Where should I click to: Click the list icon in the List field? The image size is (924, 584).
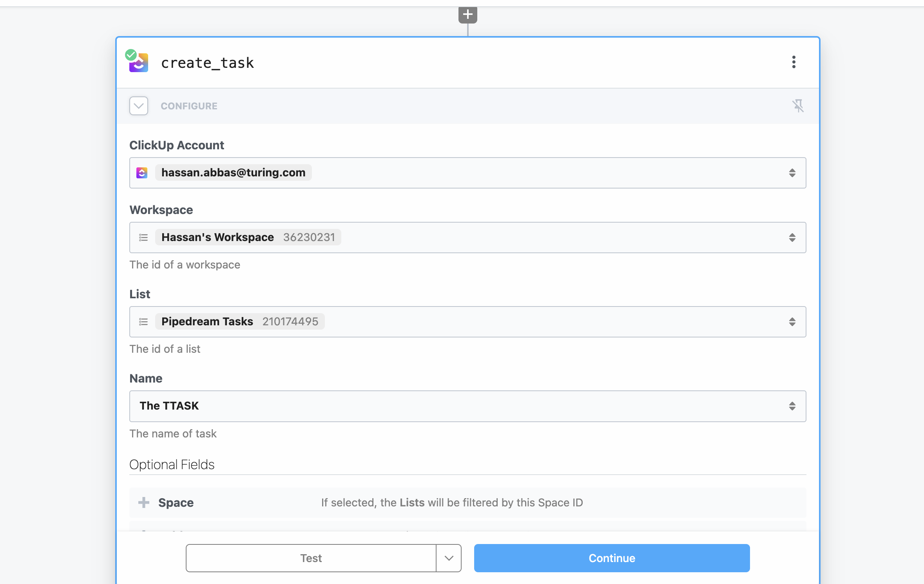click(143, 321)
